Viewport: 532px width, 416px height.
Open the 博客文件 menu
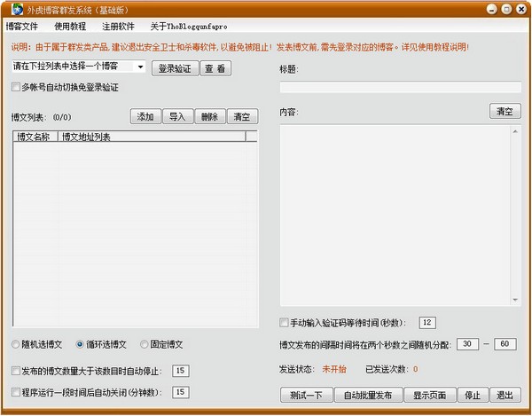pyautogui.click(x=22, y=27)
